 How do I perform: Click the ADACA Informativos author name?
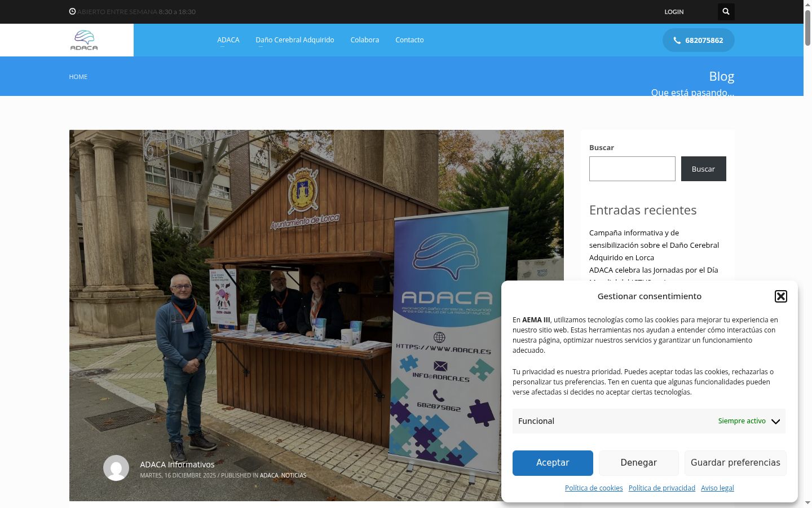[177, 465]
